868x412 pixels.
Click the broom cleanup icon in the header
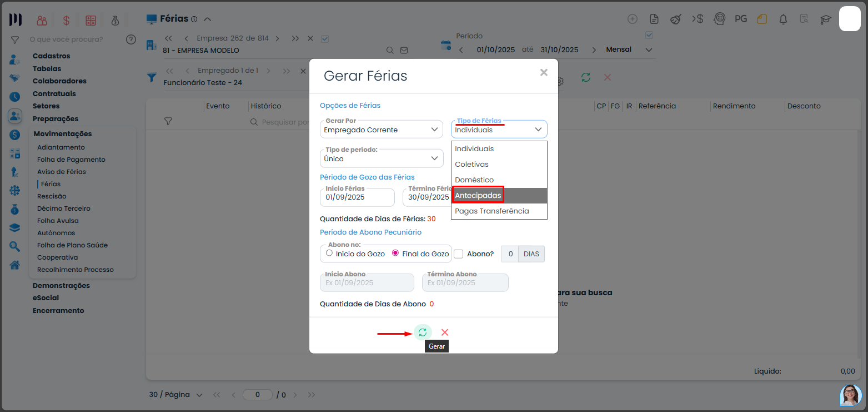pos(676,19)
